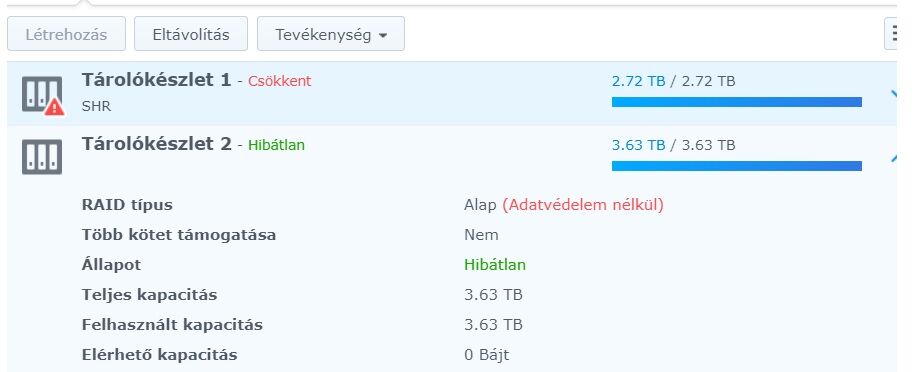Click the 2.72 TB used capacity text
The width and height of the screenshot is (915, 372).
tap(638, 81)
